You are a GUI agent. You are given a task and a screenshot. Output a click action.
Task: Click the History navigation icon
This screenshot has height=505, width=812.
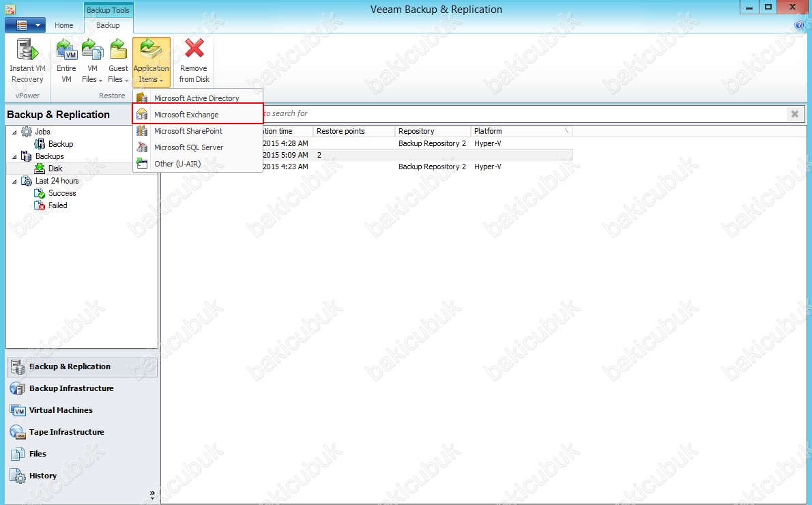(18, 476)
